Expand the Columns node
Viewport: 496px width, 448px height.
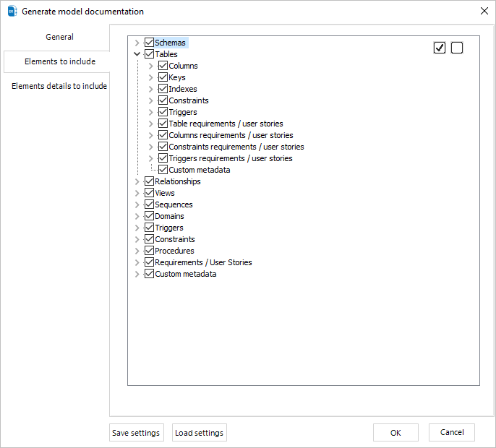click(x=151, y=66)
